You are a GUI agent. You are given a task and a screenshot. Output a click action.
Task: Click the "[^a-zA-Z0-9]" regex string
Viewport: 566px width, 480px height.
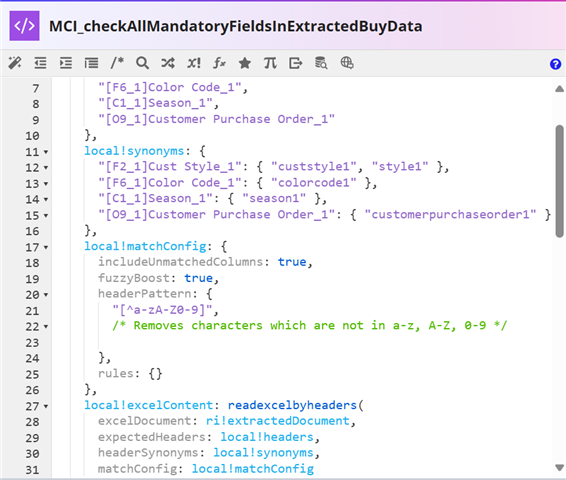(162, 310)
